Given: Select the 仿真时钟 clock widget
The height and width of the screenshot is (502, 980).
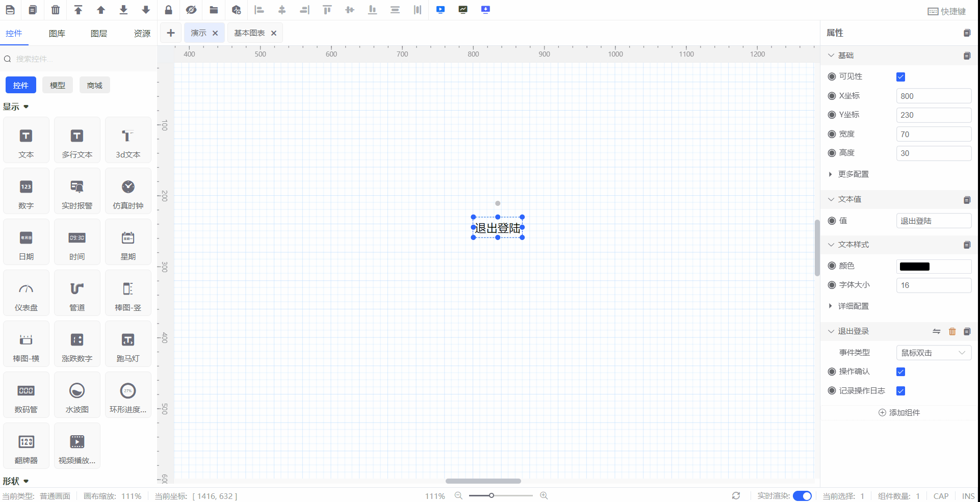Looking at the screenshot, I should click(128, 191).
